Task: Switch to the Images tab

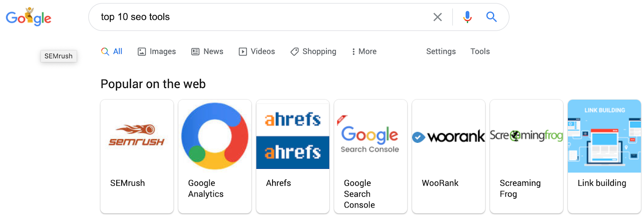Action: [157, 51]
